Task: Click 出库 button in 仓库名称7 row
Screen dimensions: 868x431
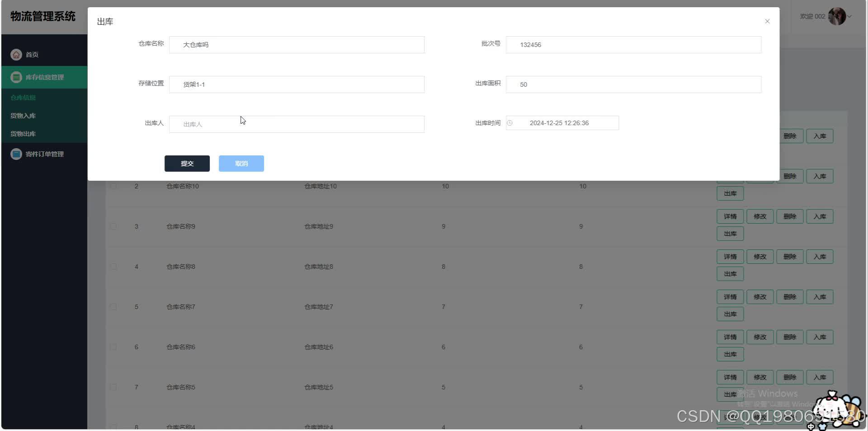Action: [730, 314]
